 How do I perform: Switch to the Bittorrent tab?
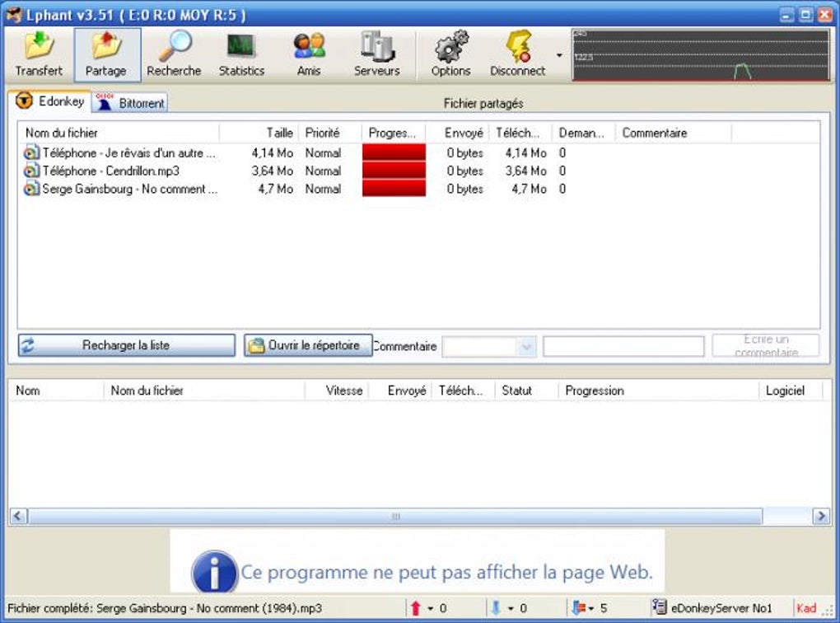coord(130,103)
